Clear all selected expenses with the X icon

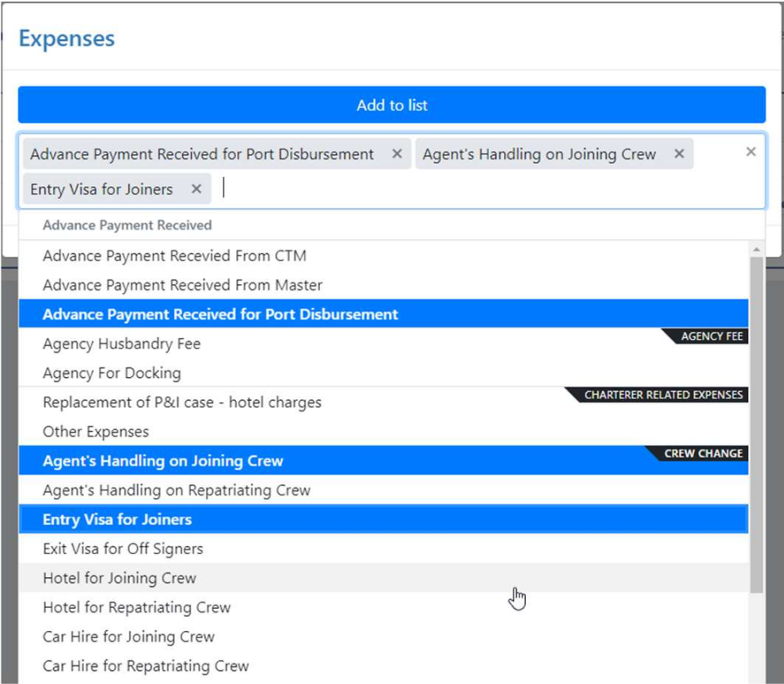pos(751,152)
